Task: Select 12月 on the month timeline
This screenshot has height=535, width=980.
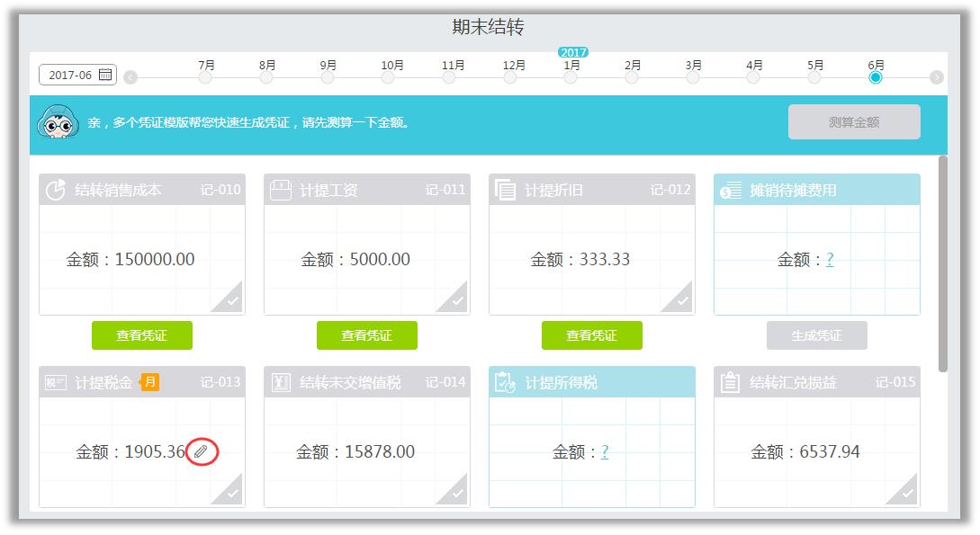Action: [x=510, y=79]
